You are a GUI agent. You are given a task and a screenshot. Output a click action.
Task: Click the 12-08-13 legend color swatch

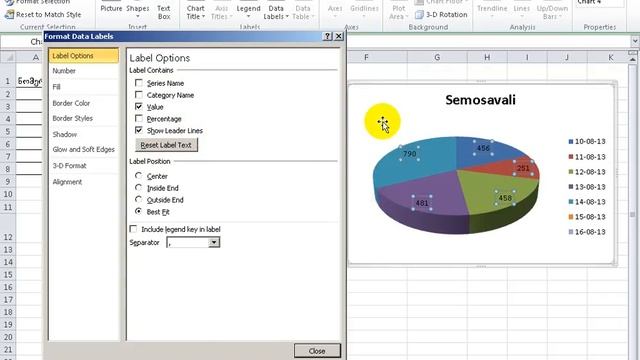point(571,172)
